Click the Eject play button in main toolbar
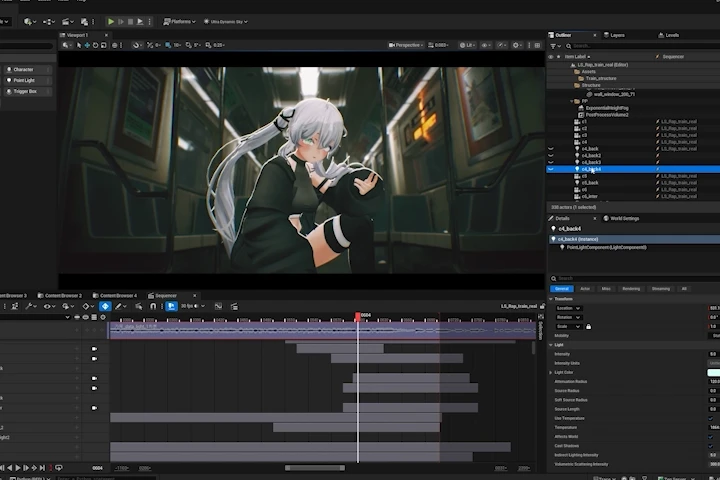 pos(140,22)
